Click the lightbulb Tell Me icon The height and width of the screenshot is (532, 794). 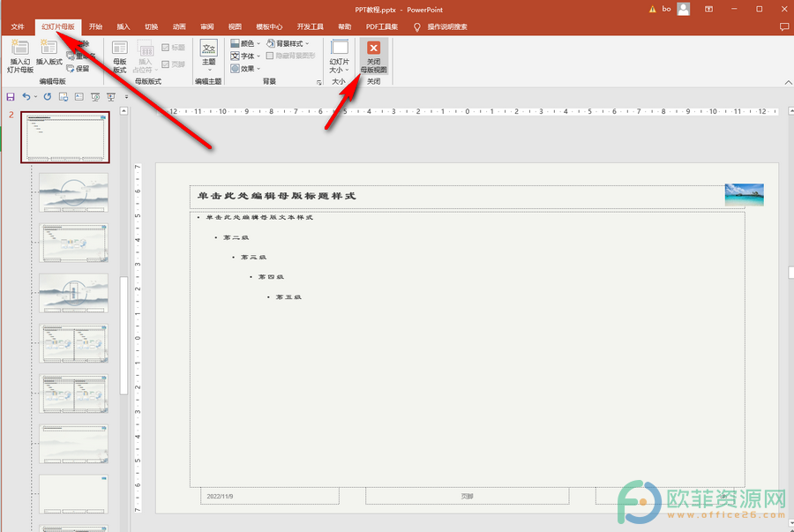[x=416, y=27]
